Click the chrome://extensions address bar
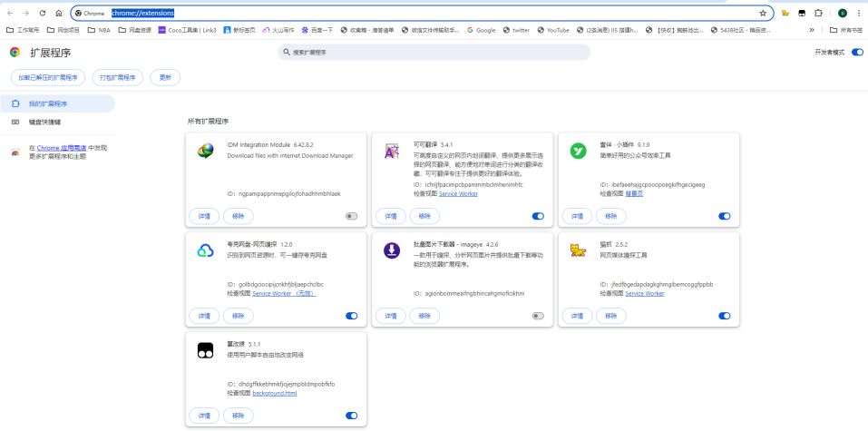Viewport: 868px width, 431px height. pyautogui.click(x=423, y=13)
